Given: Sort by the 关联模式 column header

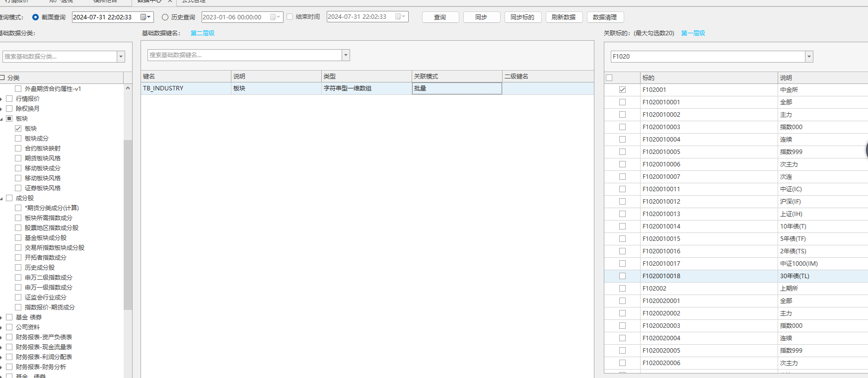Looking at the screenshot, I should click(x=457, y=76).
